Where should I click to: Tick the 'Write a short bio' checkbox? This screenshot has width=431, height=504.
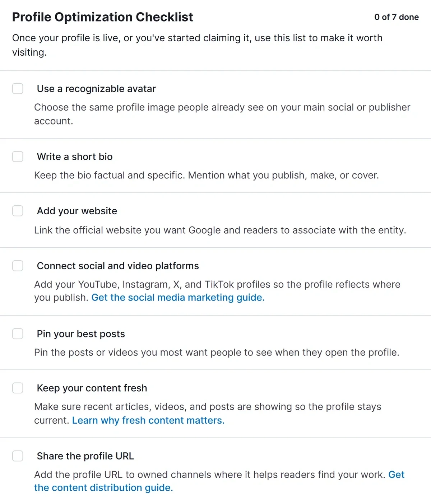(x=18, y=157)
